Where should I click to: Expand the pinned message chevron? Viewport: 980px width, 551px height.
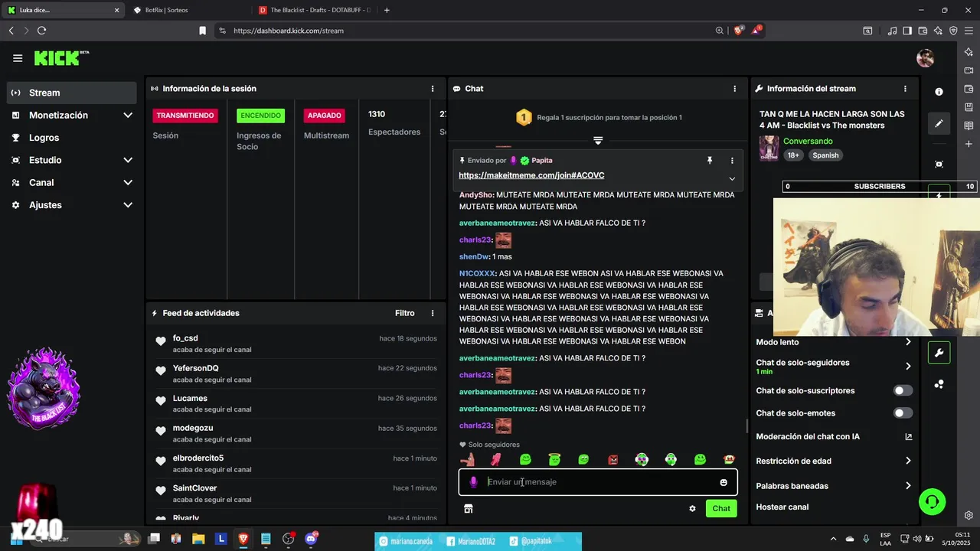732,179
